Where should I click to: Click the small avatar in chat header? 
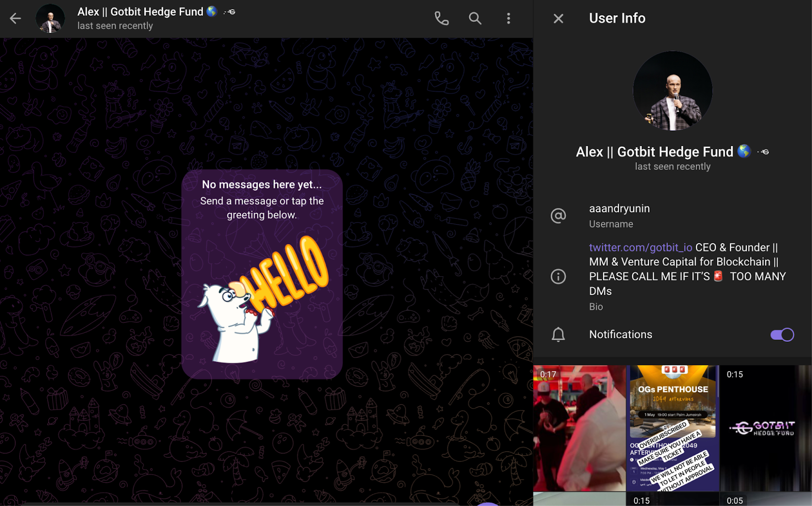[x=50, y=19]
